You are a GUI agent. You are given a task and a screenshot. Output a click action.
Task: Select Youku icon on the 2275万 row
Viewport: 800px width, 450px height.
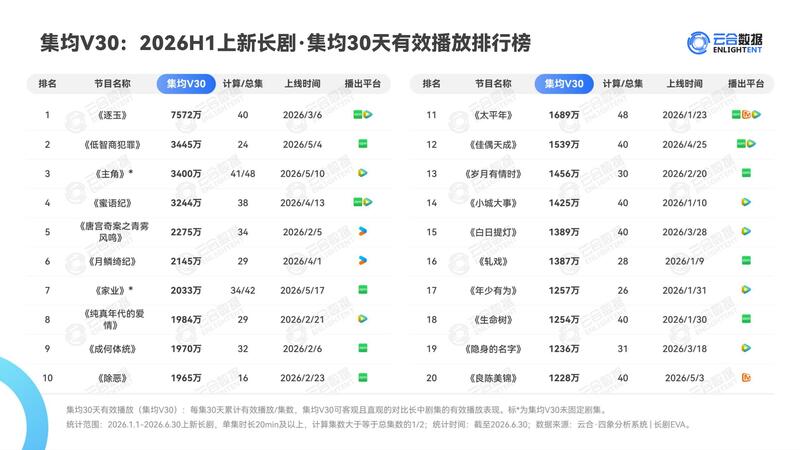point(363,231)
